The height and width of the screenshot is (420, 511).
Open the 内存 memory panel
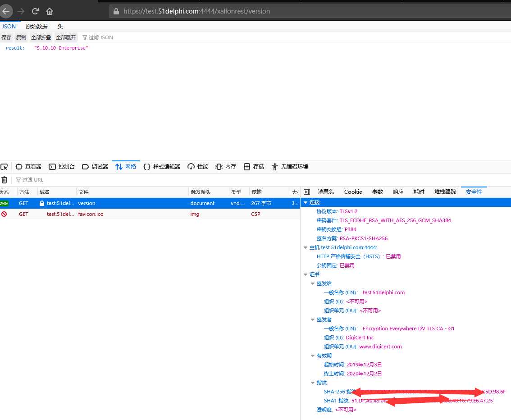coord(226,167)
